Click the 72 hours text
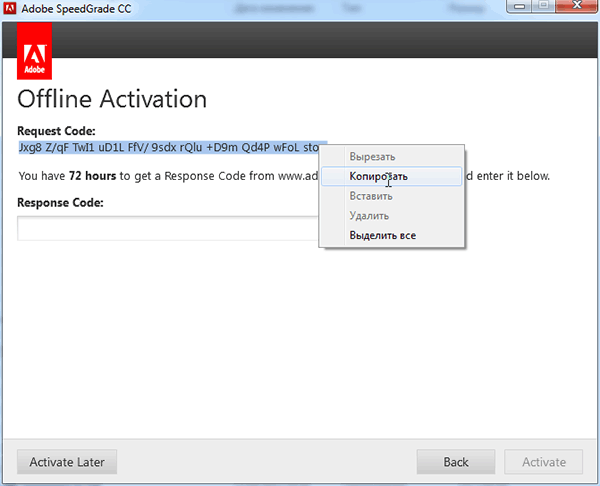Viewport: 600px width, 486px height. [92, 176]
